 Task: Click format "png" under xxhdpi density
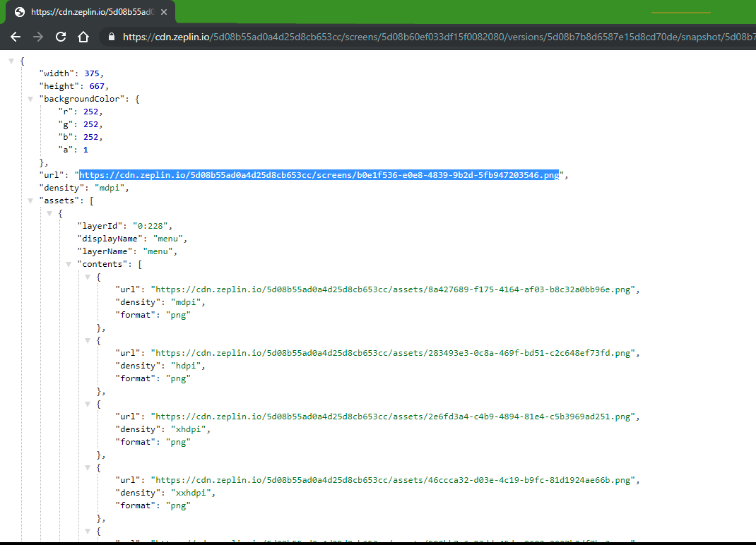click(178, 506)
